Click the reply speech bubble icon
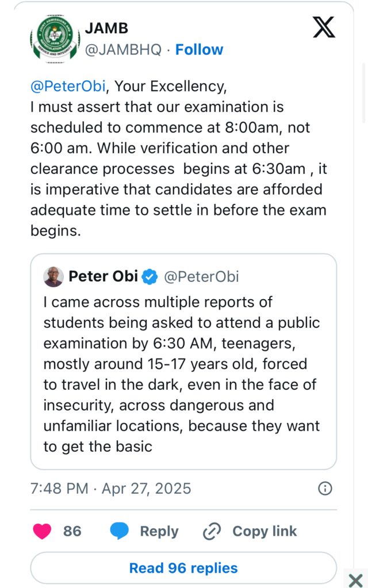 tap(119, 531)
